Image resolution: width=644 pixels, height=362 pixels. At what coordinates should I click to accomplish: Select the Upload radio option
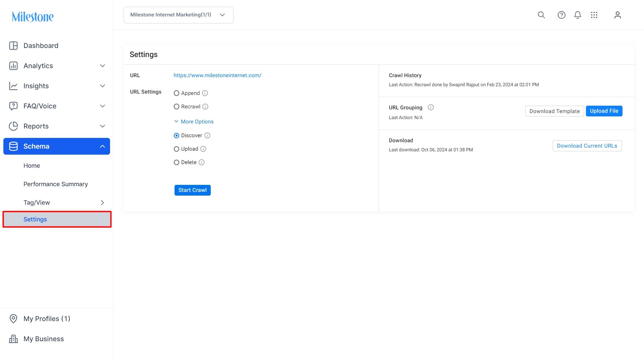(x=177, y=149)
